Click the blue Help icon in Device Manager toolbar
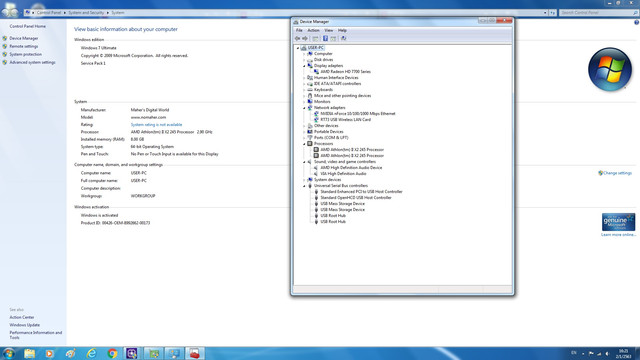Image resolution: width=640 pixels, height=360 pixels. click(x=325, y=38)
